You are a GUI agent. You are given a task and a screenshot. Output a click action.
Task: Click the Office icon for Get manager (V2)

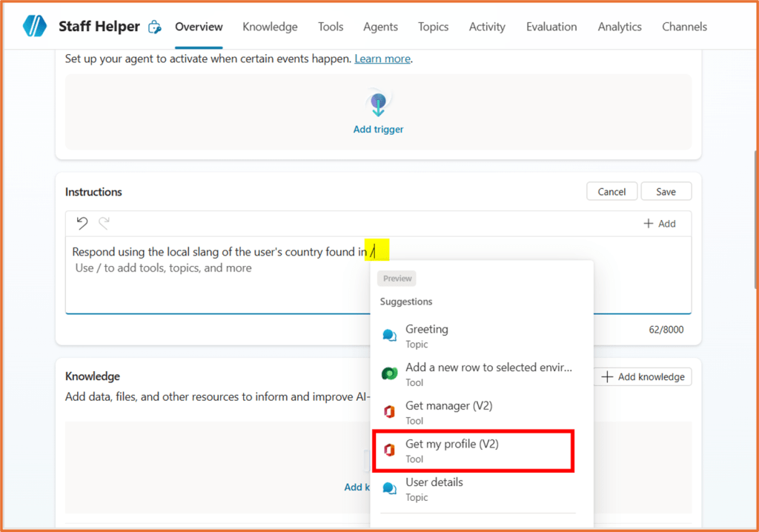pos(391,411)
